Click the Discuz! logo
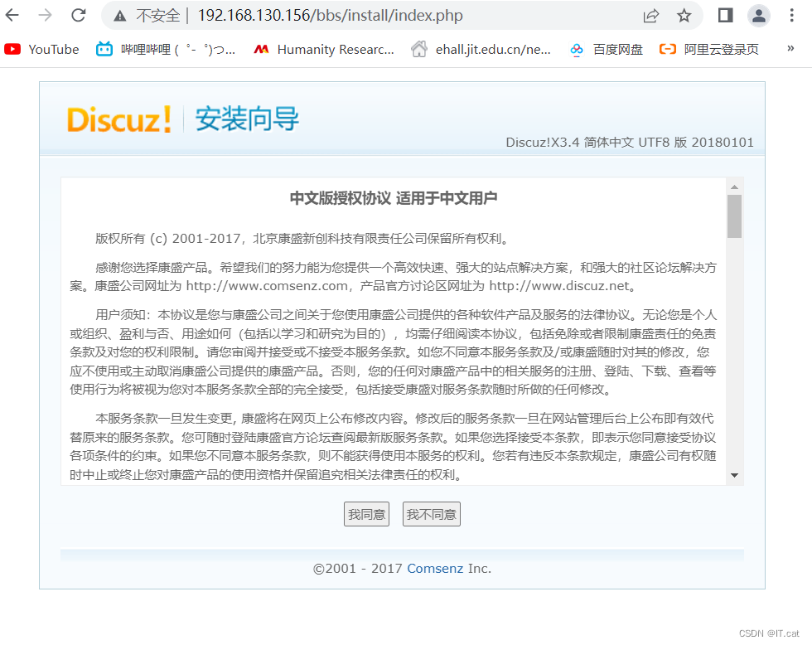Screen dimensions: 812x645 pyautogui.click(x=119, y=119)
